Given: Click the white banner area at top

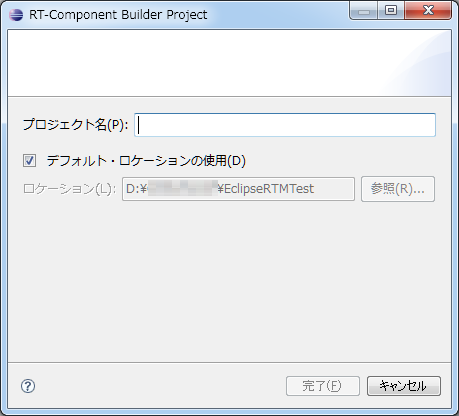Looking at the screenshot, I should click(x=229, y=63).
